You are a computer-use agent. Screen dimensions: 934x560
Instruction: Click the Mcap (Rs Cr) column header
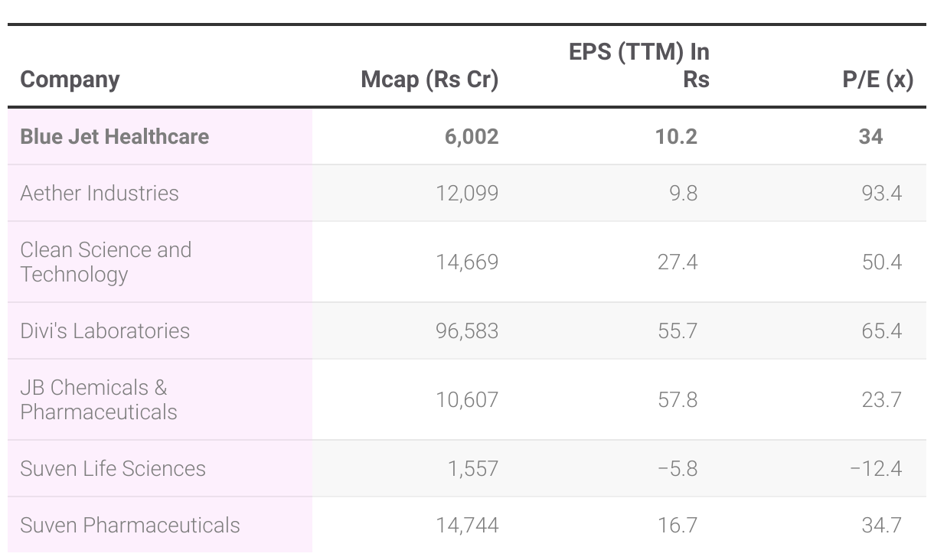(x=429, y=80)
